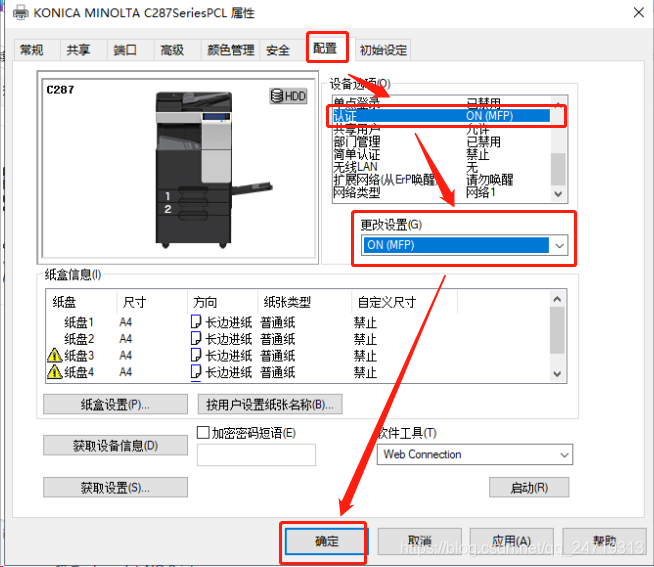The image size is (654, 567).
Task: Select the 无线LAN device option row
Action: pos(441,167)
